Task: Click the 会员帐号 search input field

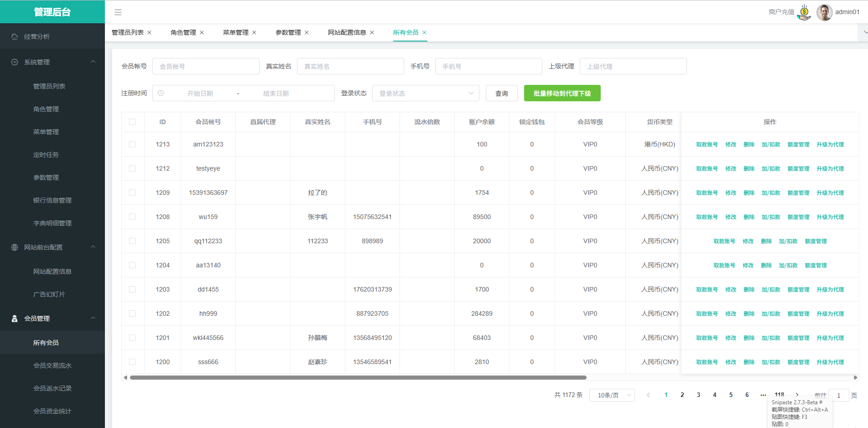Action: click(206, 66)
